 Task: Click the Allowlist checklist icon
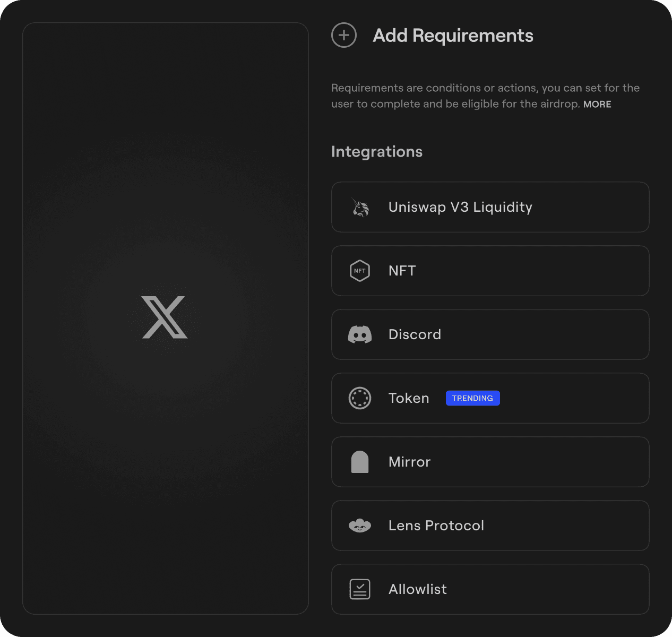tap(360, 589)
